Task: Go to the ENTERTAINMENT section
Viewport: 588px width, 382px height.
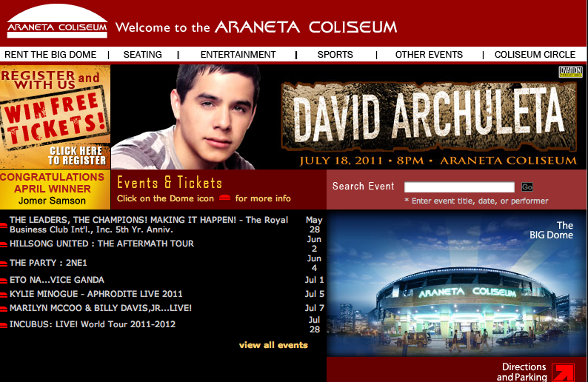Action: coord(238,55)
